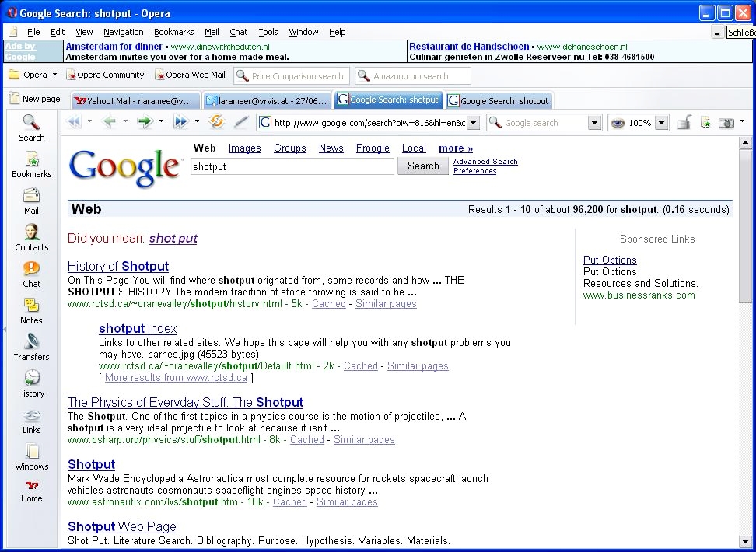Toggle image display with the eye icon
The height and width of the screenshot is (552, 756).
[x=618, y=123]
